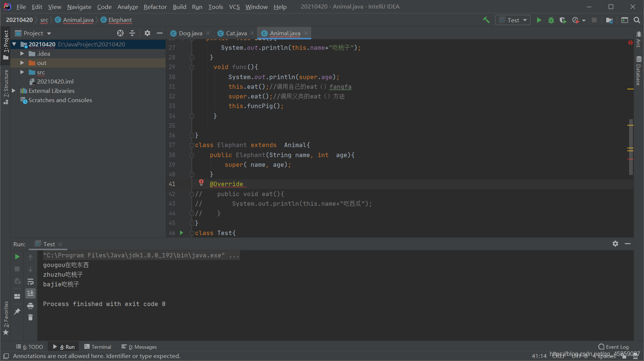This screenshot has height=361, width=644.
Task: Click the 41:14 caret position indicator
Action: pyautogui.click(x=539, y=356)
